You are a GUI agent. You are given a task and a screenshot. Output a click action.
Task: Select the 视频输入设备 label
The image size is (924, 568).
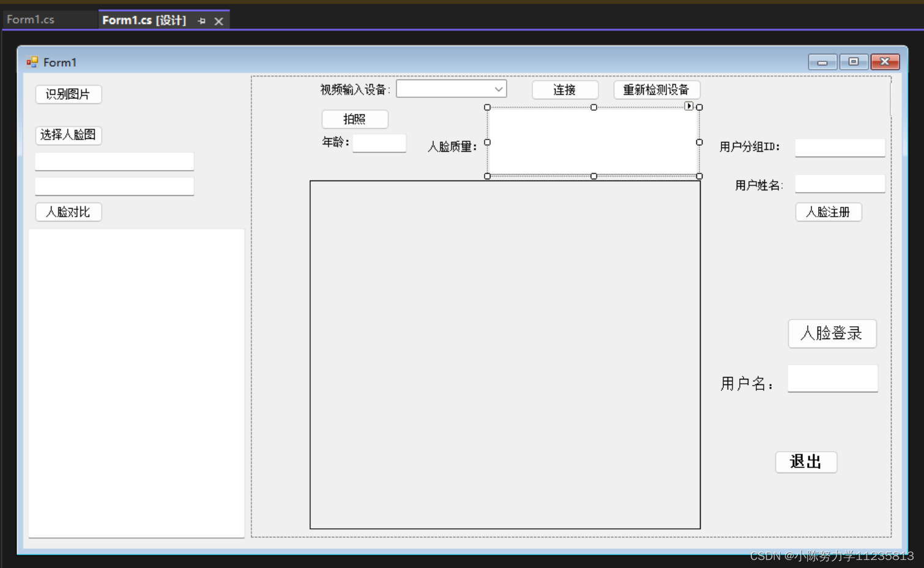[355, 90]
